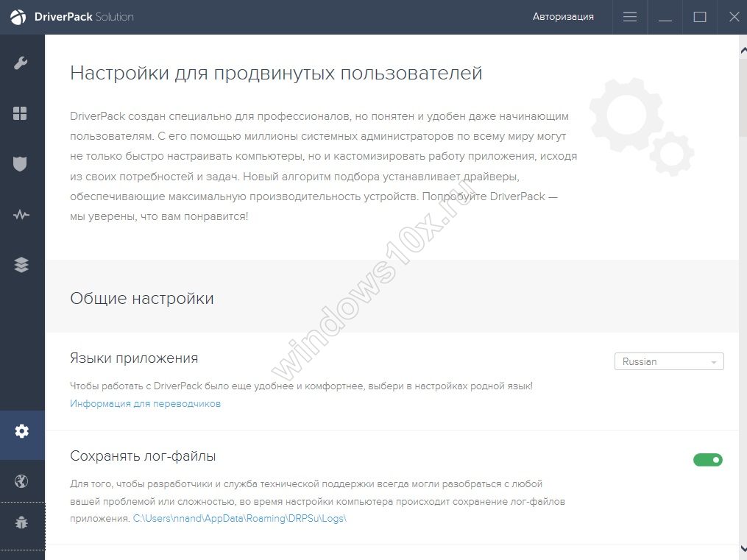
Task: Open diagnostics via the pulse icon
Action: click(21, 215)
